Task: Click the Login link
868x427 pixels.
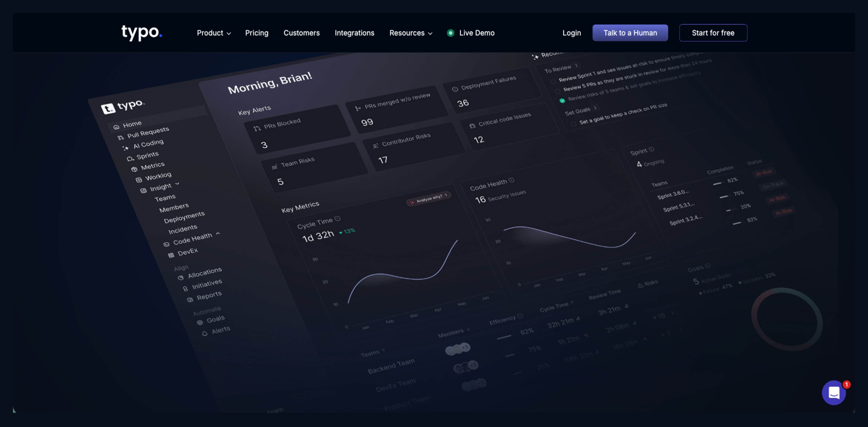Action: click(572, 33)
